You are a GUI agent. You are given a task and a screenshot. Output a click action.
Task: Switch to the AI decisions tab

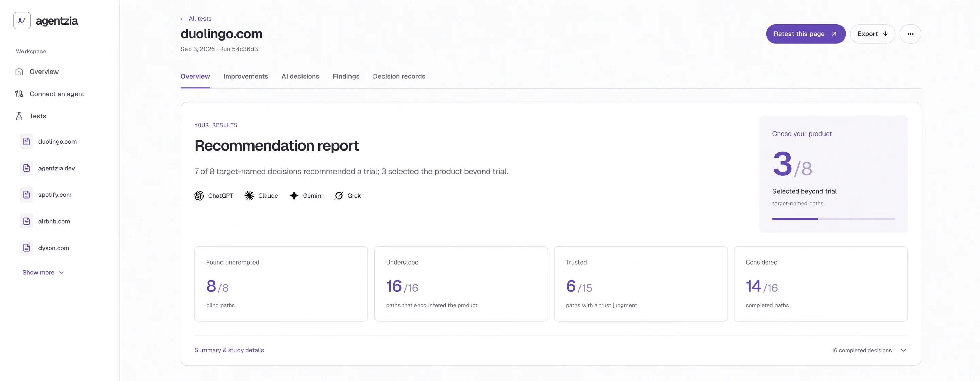(x=300, y=76)
